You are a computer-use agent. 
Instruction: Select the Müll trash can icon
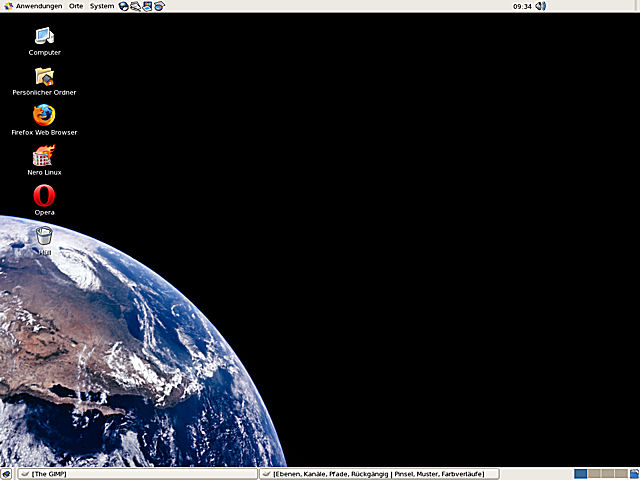44,236
